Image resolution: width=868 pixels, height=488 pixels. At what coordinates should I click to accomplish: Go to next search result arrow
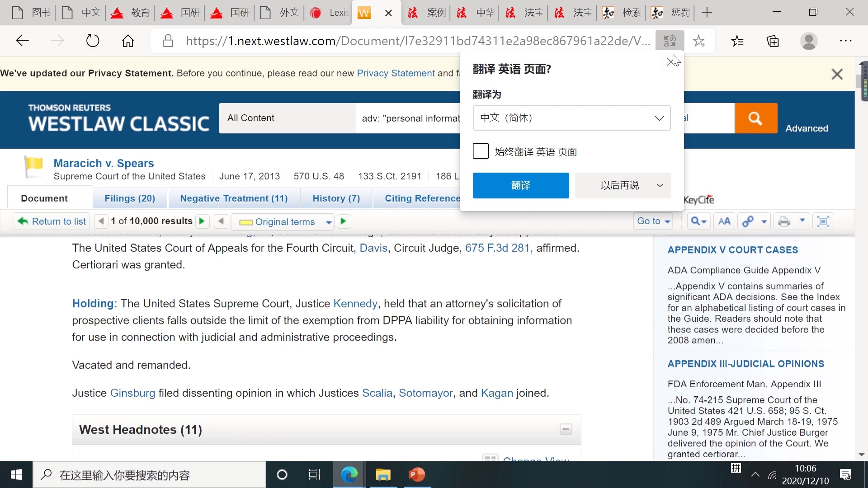pyautogui.click(x=202, y=221)
